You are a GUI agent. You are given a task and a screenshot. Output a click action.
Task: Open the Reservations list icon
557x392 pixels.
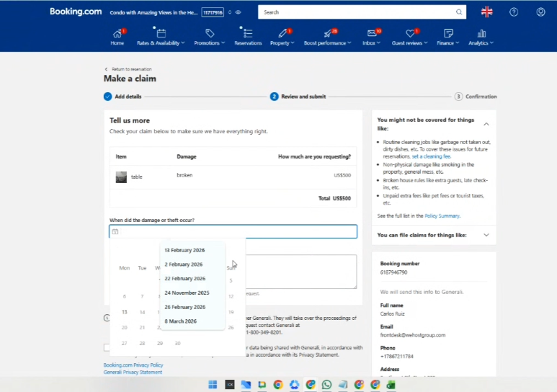point(248,33)
